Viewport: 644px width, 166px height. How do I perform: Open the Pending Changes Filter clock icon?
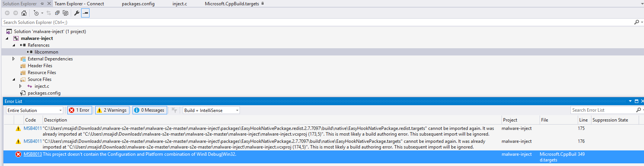[36, 13]
